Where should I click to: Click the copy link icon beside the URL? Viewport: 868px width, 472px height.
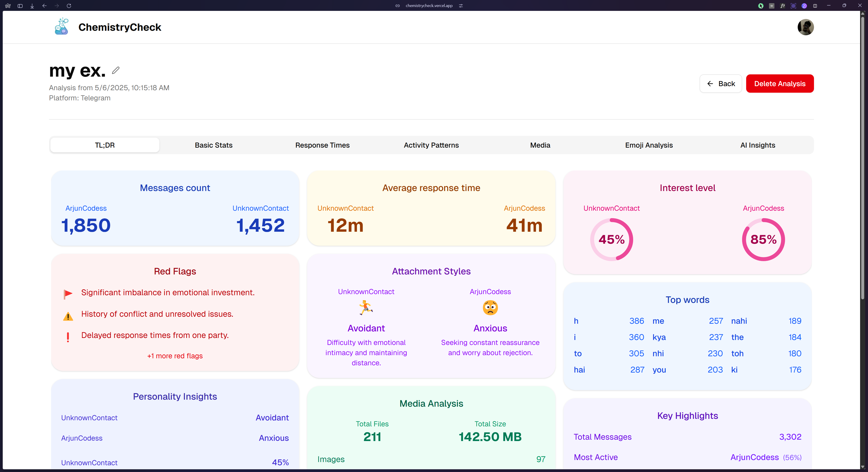(398, 6)
